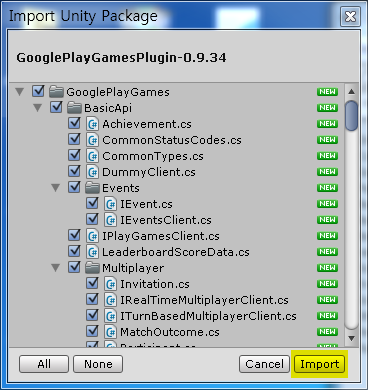Click the BasicApi folder icon

[x=74, y=108]
